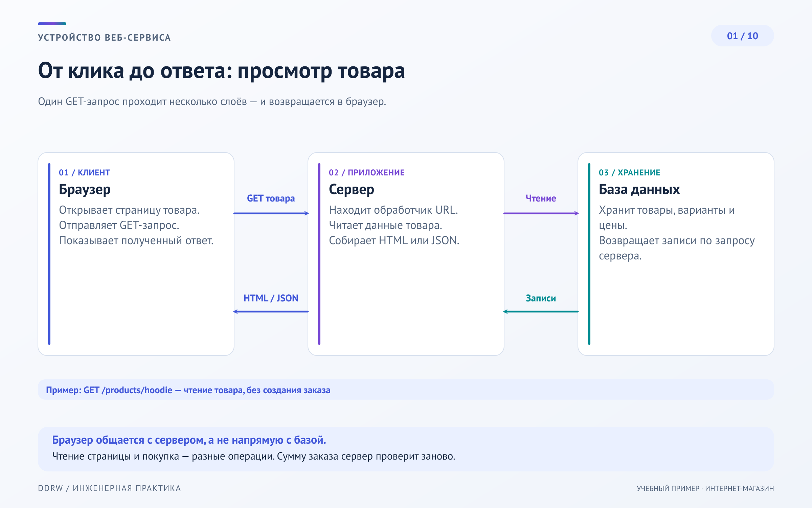The width and height of the screenshot is (812, 508).
Task: Click the 'Чтение' arrow label
Action: point(541,198)
